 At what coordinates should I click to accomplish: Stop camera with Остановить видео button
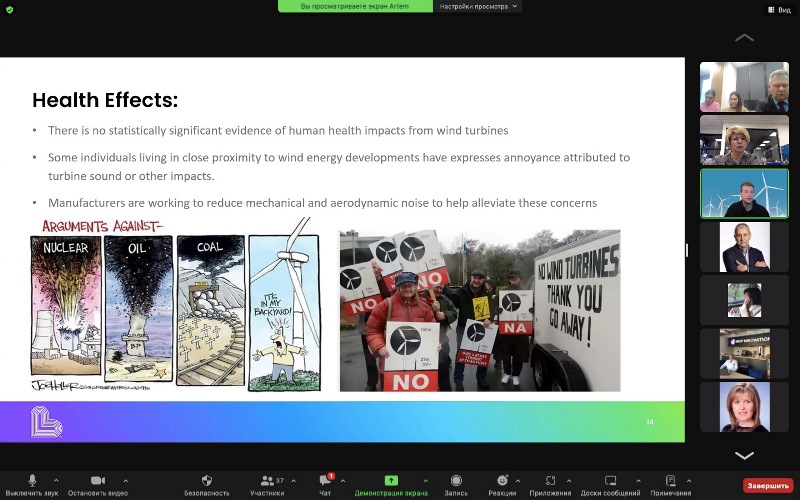(x=98, y=481)
